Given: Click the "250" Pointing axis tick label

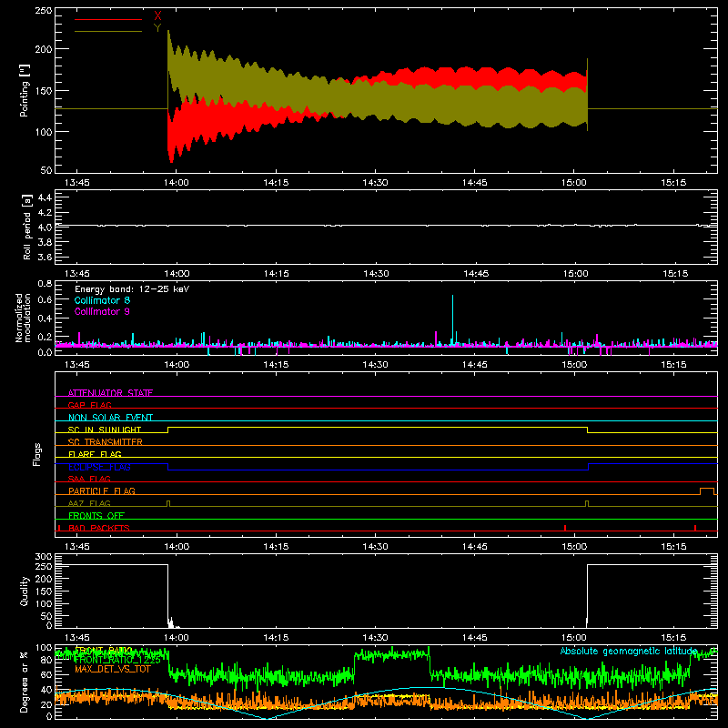Looking at the screenshot, I should (x=44, y=11).
